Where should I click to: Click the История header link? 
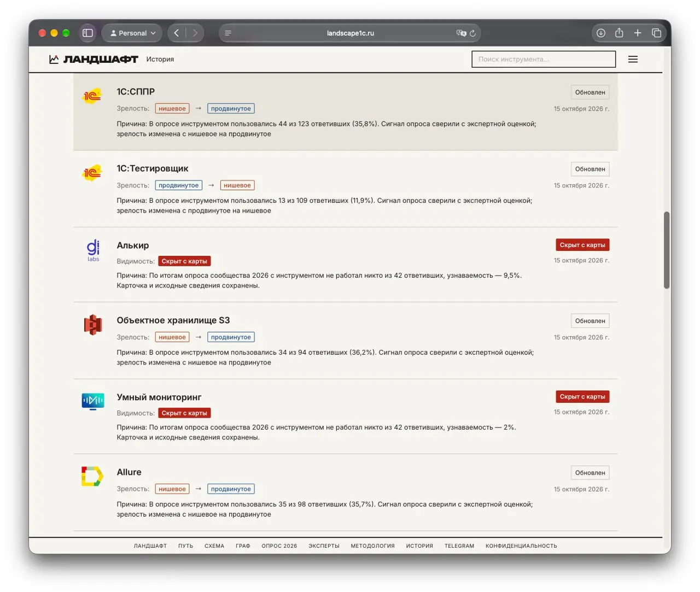coord(160,59)
